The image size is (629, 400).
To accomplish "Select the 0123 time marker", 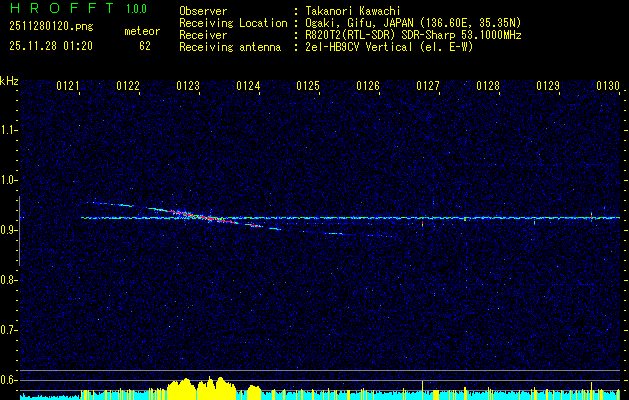I will point(188,87).
